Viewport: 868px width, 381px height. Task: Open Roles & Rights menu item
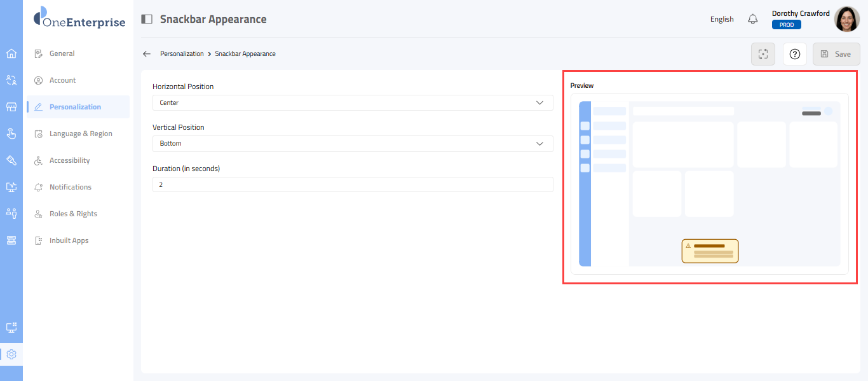coord(73,214)
